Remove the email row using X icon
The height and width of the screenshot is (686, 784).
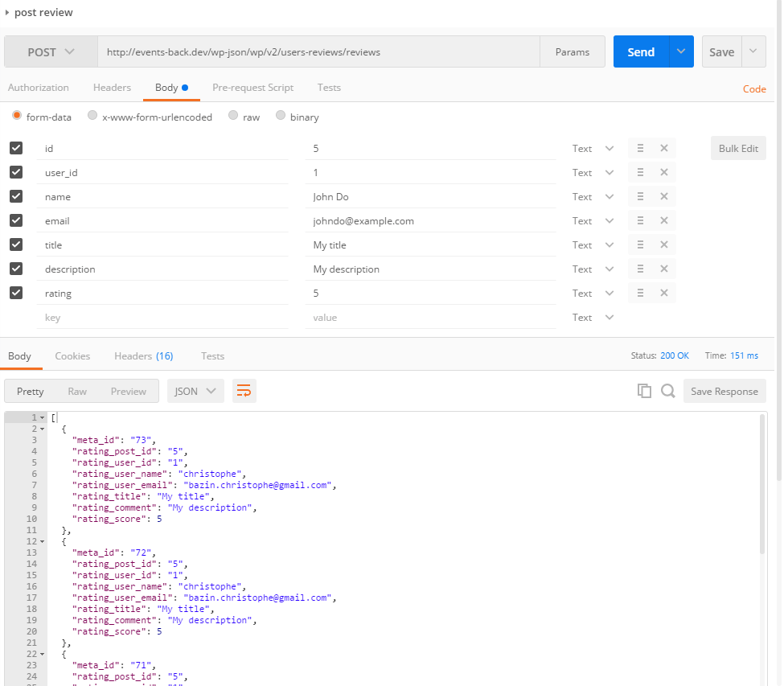pos(663,220)
